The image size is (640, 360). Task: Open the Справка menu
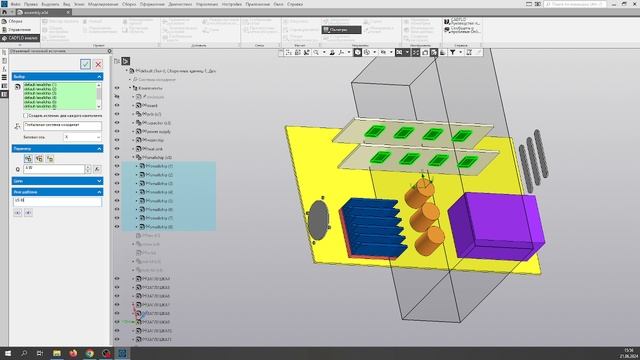pos(295,4)
